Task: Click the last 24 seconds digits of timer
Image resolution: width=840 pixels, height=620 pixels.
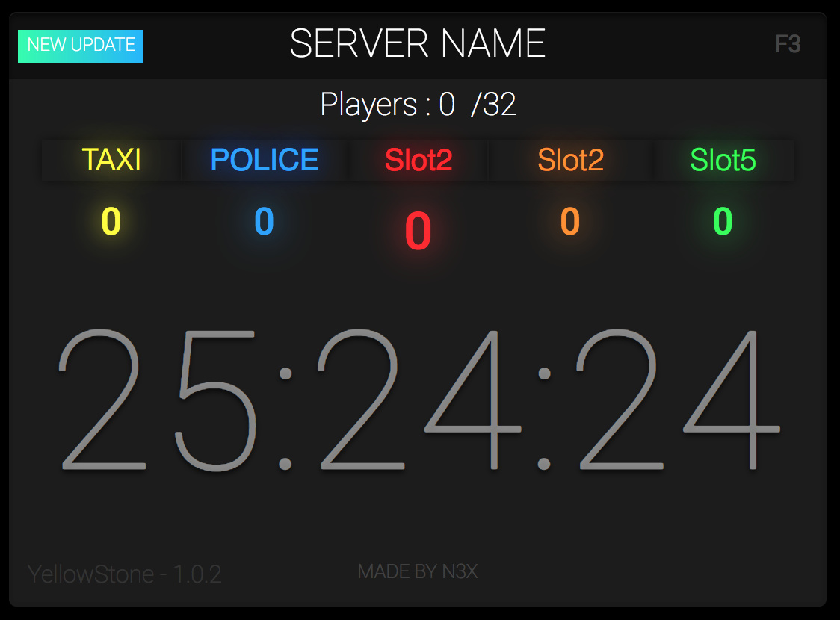Action: [x=678, y=400]
